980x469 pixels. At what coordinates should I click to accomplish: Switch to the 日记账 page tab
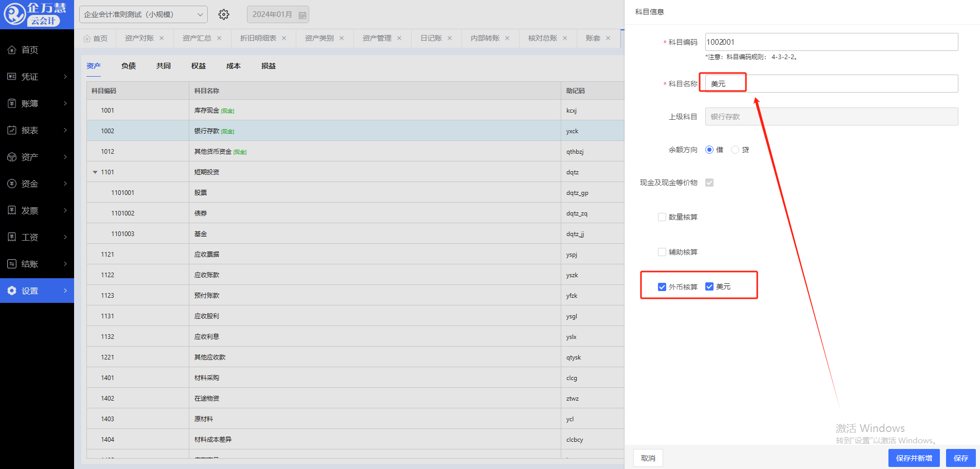[431, 38]
